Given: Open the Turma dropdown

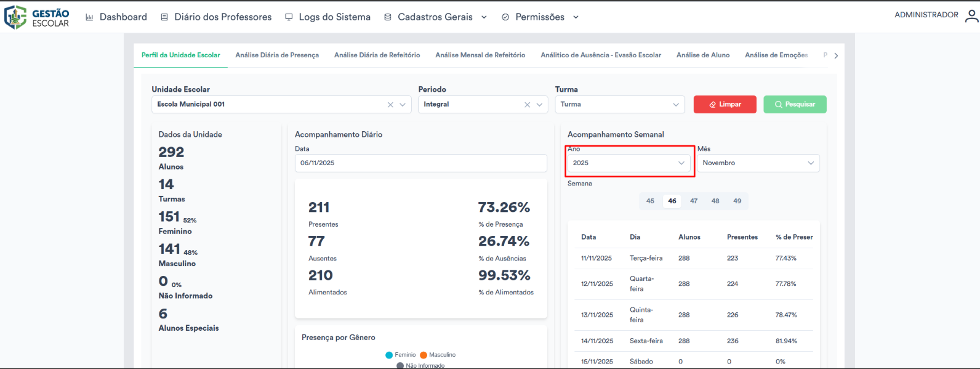Looking at the screenshot, I should tap(619, 105).
